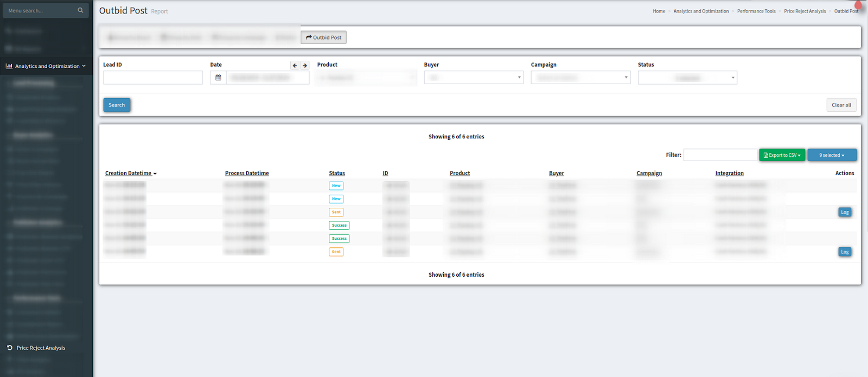This screenshot has width=868, height=377.
Task: Click the Price Reject Analysis refresh icon
Action: [x=10, y=348]
